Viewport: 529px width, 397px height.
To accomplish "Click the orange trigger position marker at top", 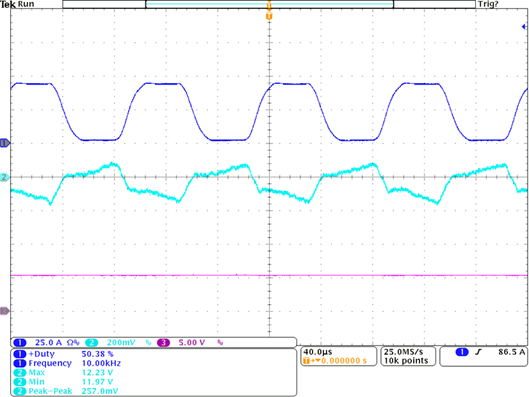I will click(x=269, y=16).
